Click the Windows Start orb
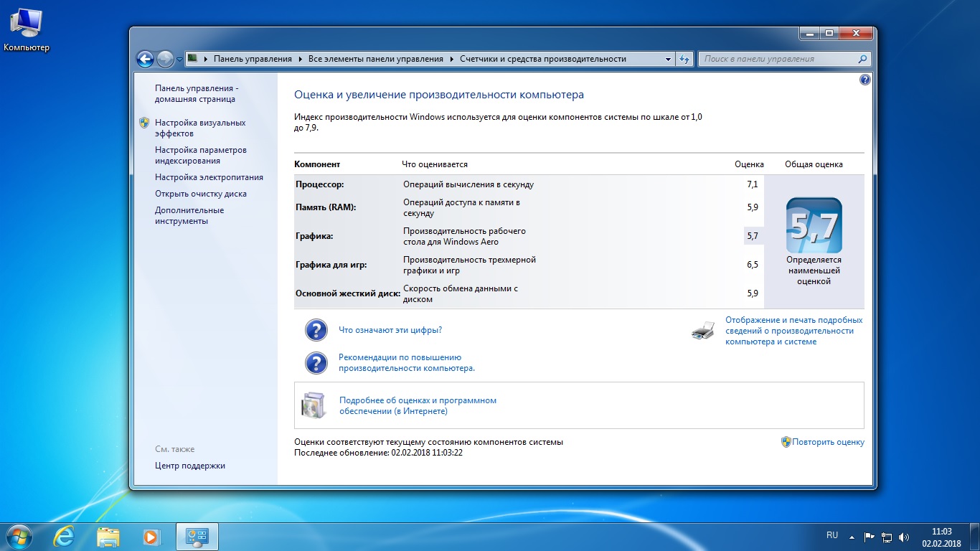Image resolution: width=980 pixels, height=551 pixels. 19,536
